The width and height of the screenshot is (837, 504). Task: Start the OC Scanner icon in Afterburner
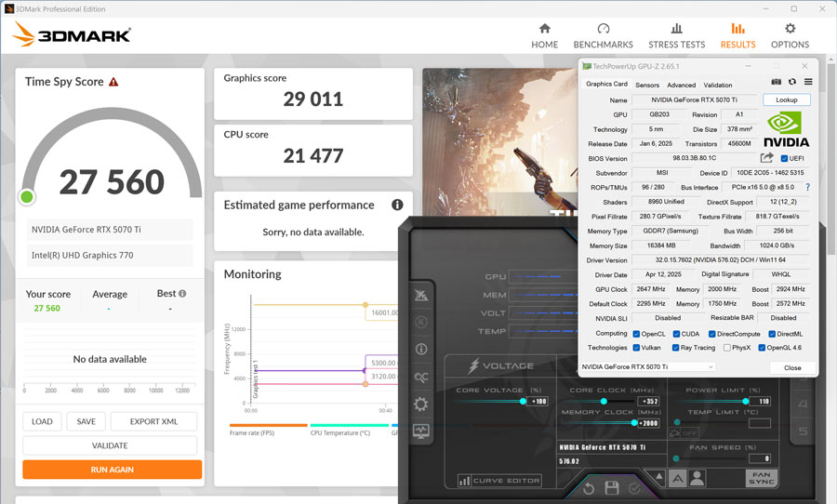click(421, 377)
